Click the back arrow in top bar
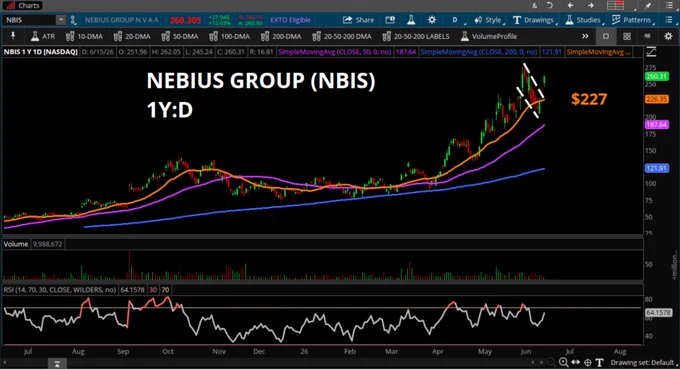Viewport: 680px width, 369px height. click(x=570, y=5)
